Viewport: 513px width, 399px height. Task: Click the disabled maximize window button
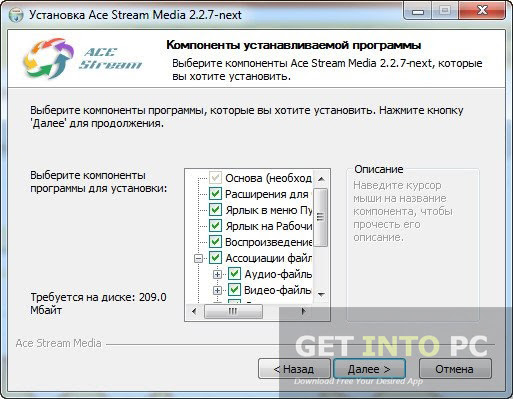(445, 11)
